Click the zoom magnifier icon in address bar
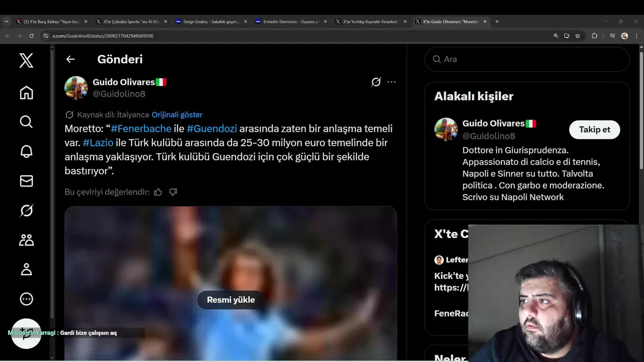The width and height of the screenshot is (644, 362). point(556,36)
